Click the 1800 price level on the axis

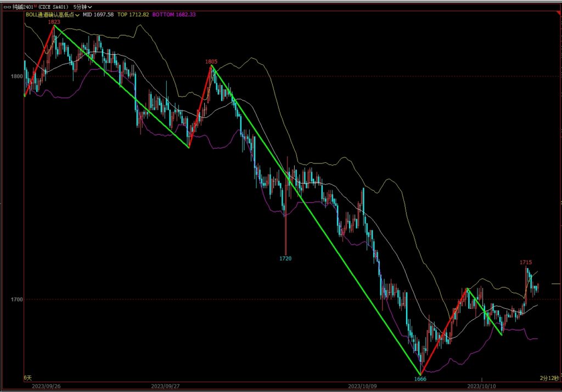click(x=15, y=76)
